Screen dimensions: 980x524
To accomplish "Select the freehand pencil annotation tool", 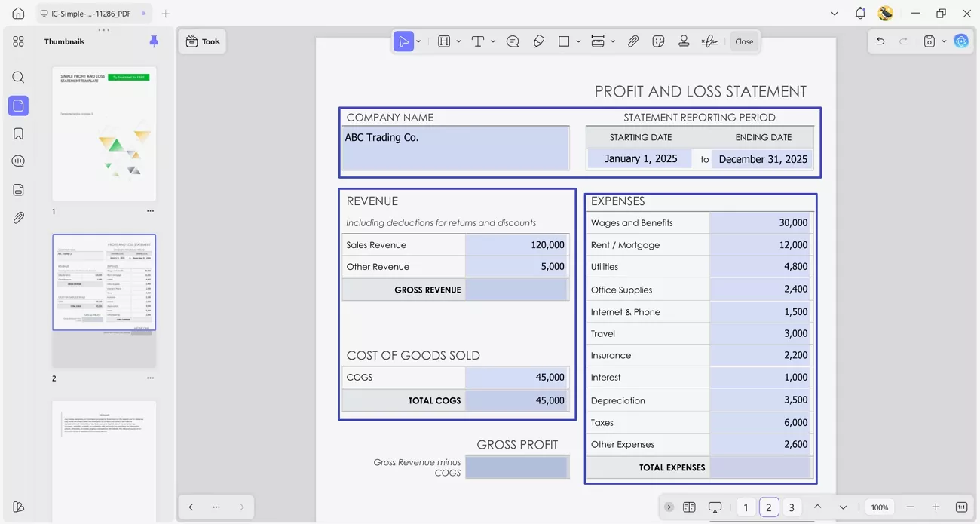I will click(538, 41).
